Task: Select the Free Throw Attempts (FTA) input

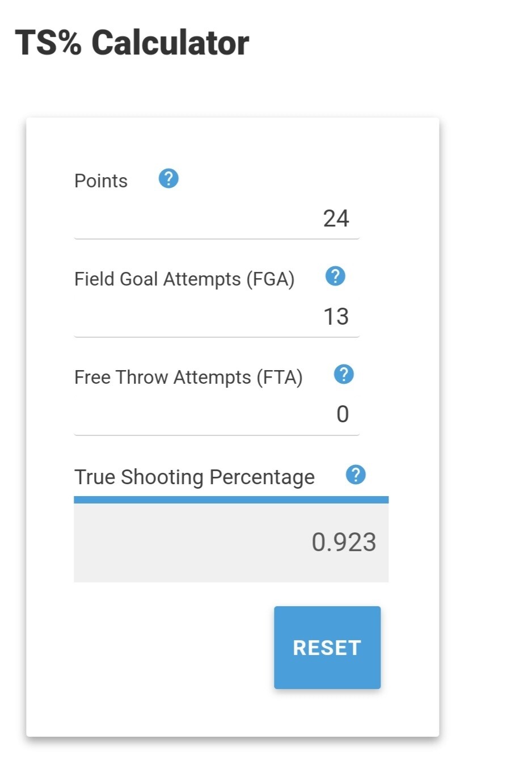Action: (216, 414)
